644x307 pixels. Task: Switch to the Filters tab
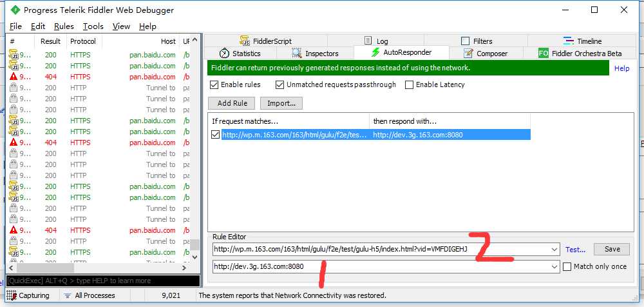476,41
